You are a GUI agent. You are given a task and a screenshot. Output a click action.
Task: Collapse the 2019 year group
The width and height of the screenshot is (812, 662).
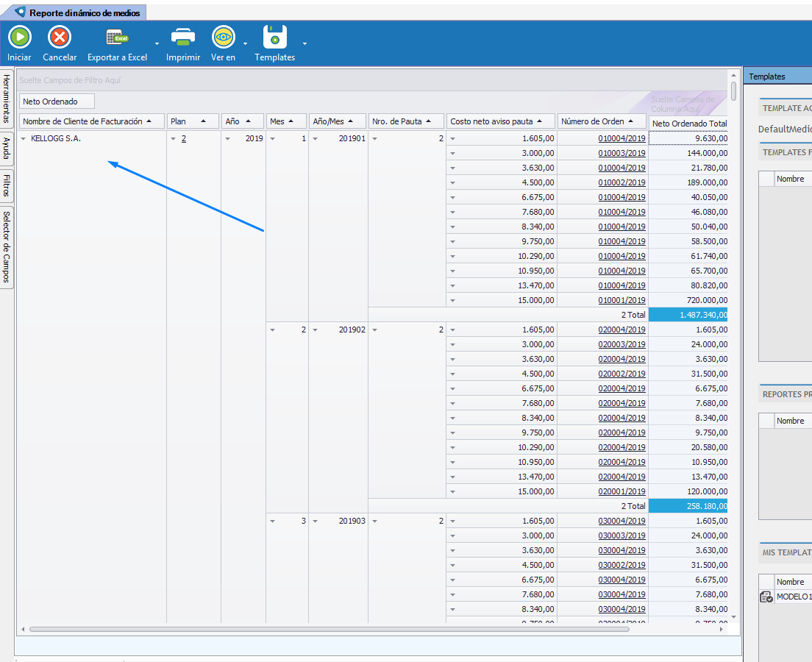click(228, 138)
